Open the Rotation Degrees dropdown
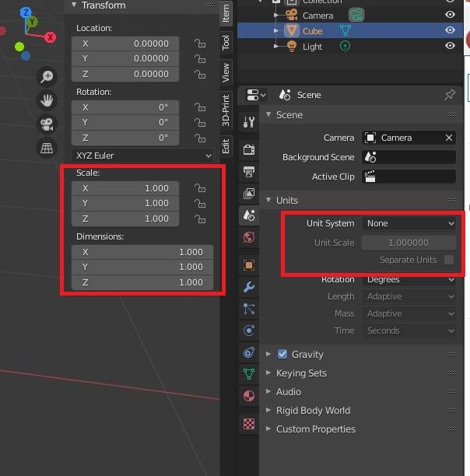The image size is (470, 476). click(409, 279)
